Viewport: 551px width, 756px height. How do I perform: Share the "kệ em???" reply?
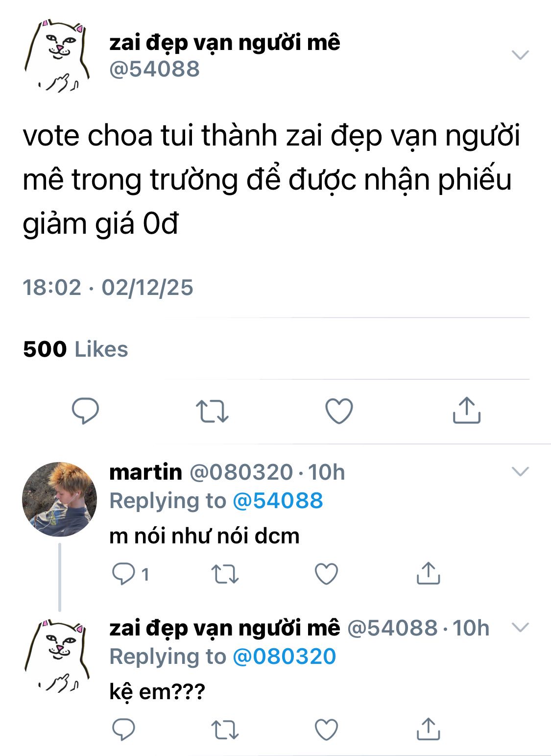point(428,729)
